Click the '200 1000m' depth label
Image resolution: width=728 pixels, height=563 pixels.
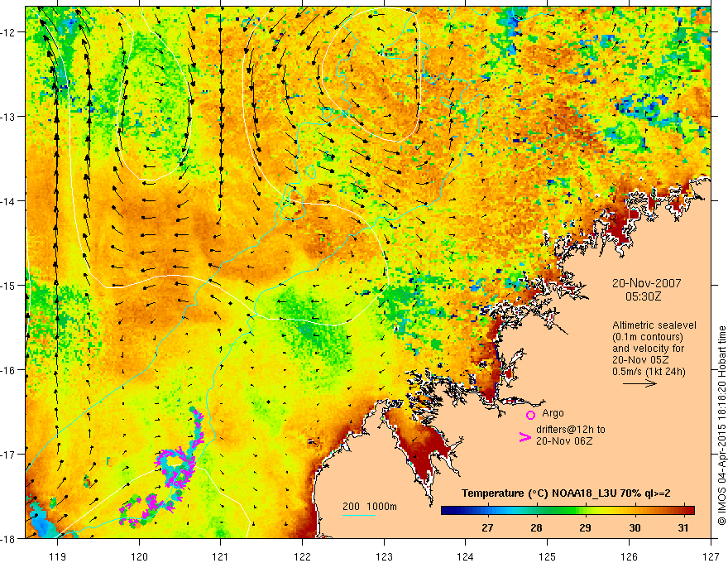[370, 507]
